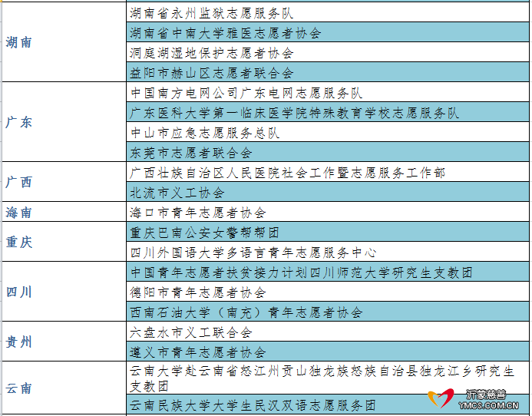Click the row 四川外国语大学多语言青年志愿服务中心

(328, 252)
